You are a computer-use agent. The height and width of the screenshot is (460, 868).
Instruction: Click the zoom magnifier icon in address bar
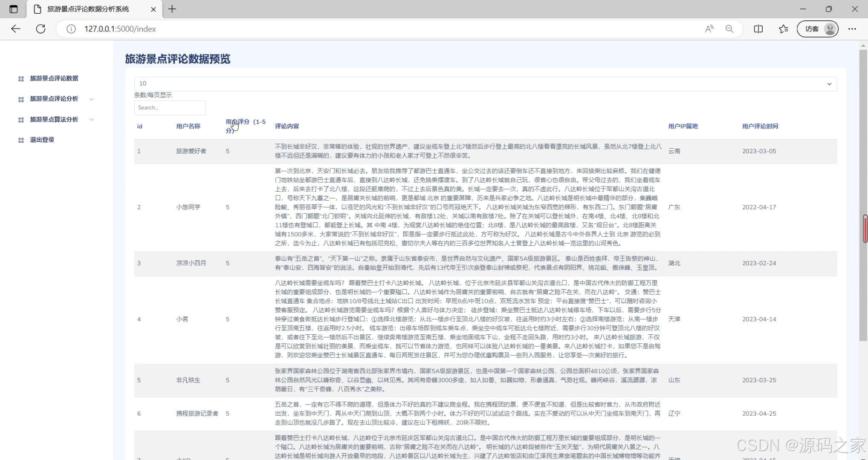(729, 29)
